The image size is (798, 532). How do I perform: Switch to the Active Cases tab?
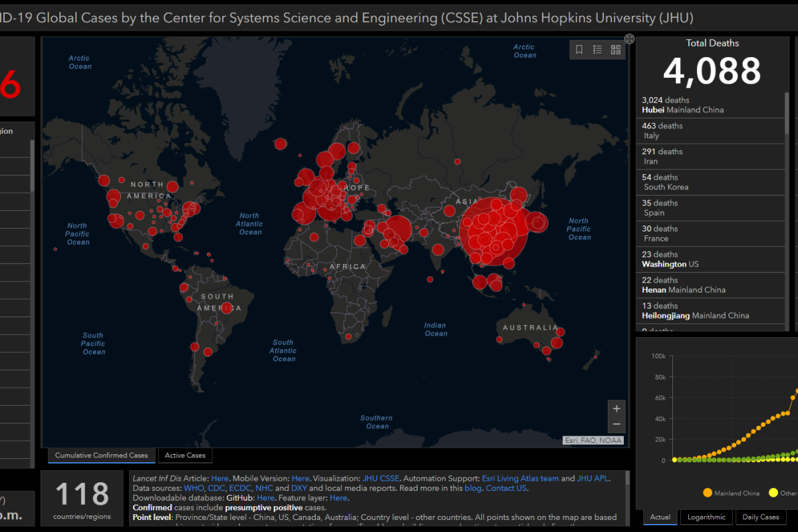pyautogui.click(x=185, y=456)
